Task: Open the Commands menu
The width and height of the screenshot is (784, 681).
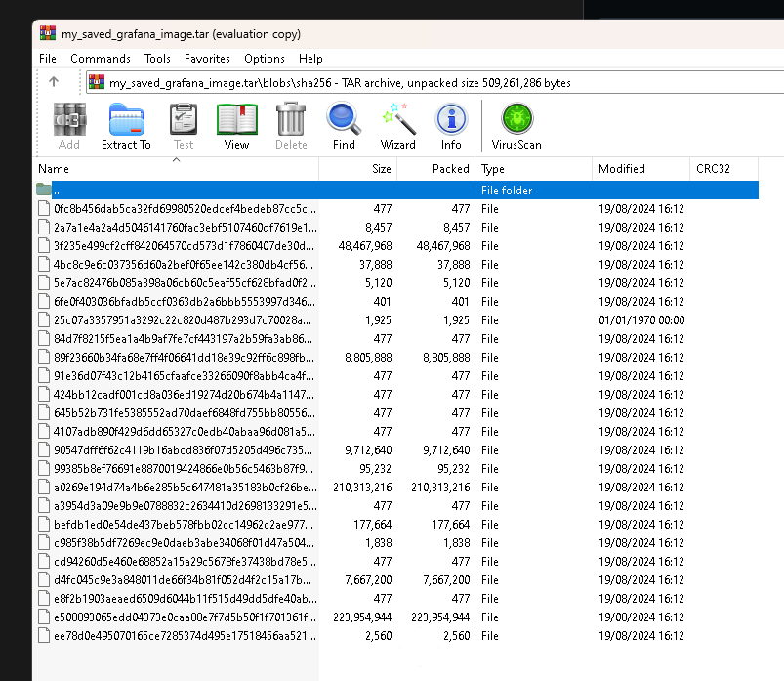Action: (101, 59)
